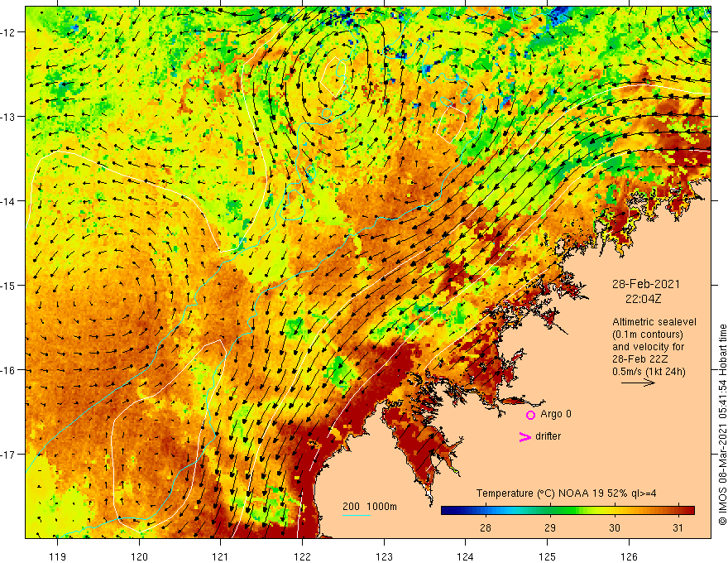
Task: Click the 121 longitude axis label
Action: tap(221, 556)
